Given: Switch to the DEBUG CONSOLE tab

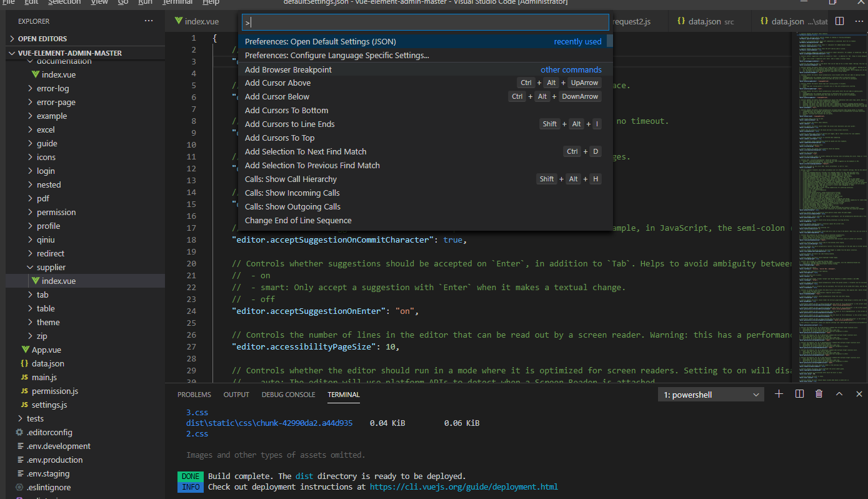Looking at the screenshot, I should [x=288, y=395].
